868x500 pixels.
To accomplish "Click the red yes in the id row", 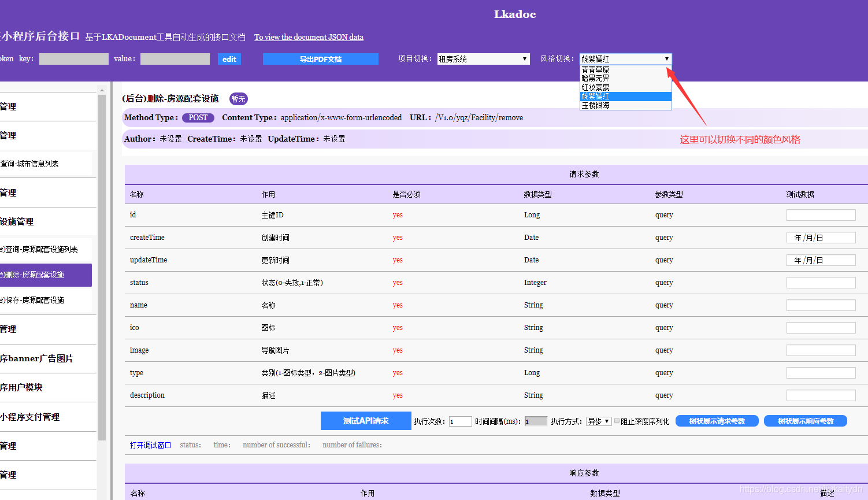I will [398, 215].
